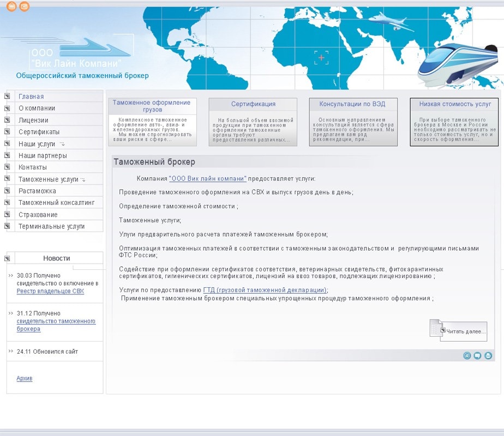Click the square bullet icon beside Лицензии

click(x=7, y=120)
